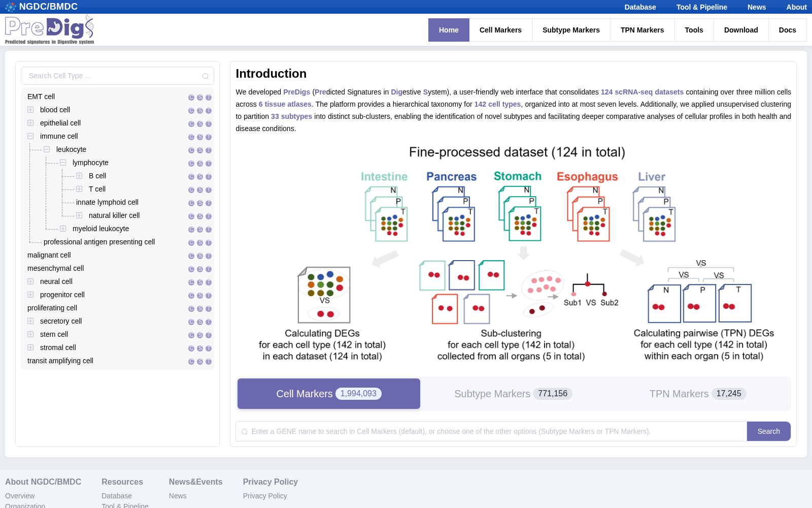This screenshot has height=508, width=812.
Task: Follow the '142 cell types' link
Action: click(x=497, y=104)
